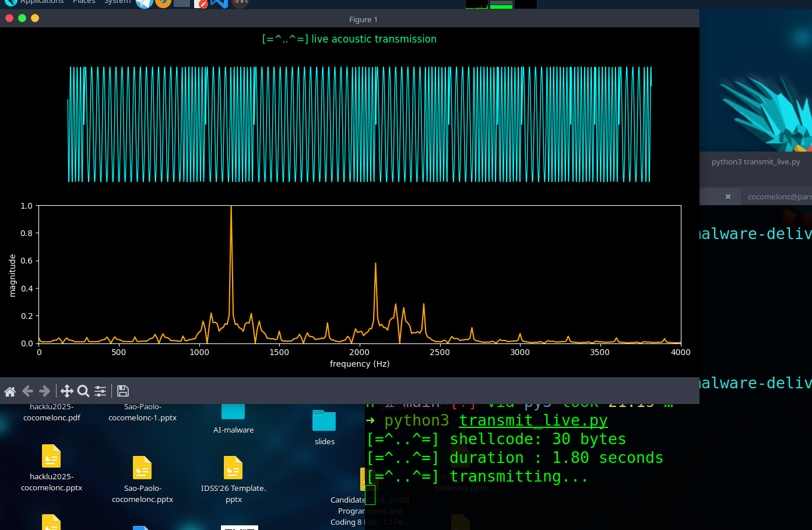The width and height of the screenshot is (812, 530).
Task: Click the 'magnitude' y-axis label
Action: tap(12, 276)
